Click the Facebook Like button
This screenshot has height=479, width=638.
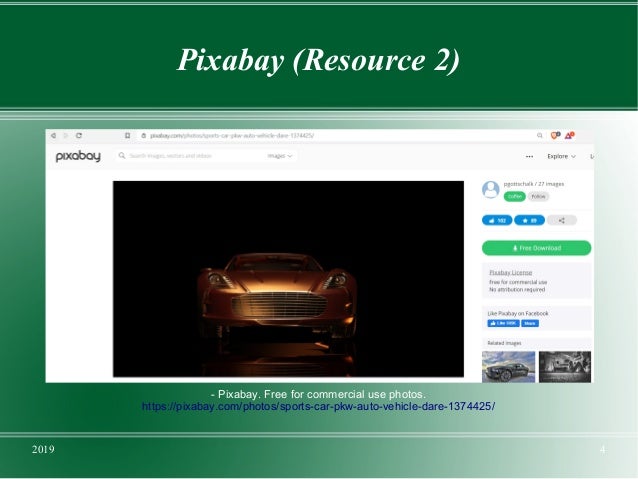[x=503, y=323]
